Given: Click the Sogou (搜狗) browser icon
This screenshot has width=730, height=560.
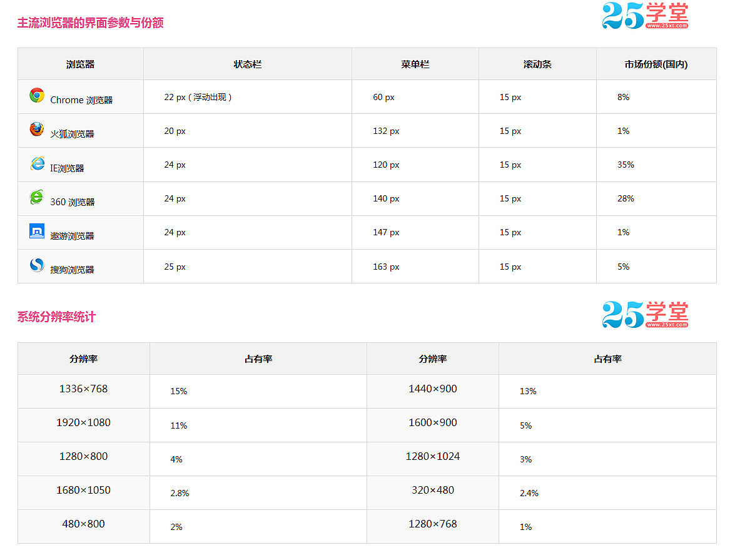Looking at the screenshot, I should 37,265.
